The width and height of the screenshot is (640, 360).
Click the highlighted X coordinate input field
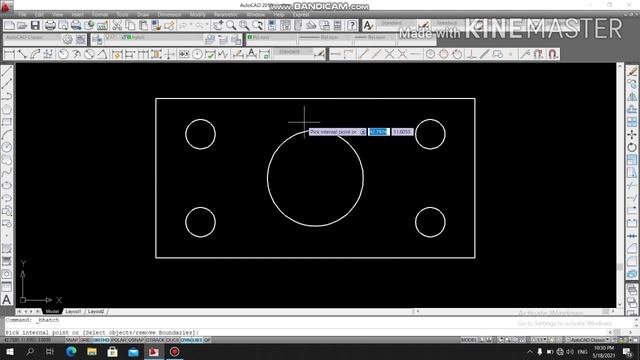click(378, 132)
